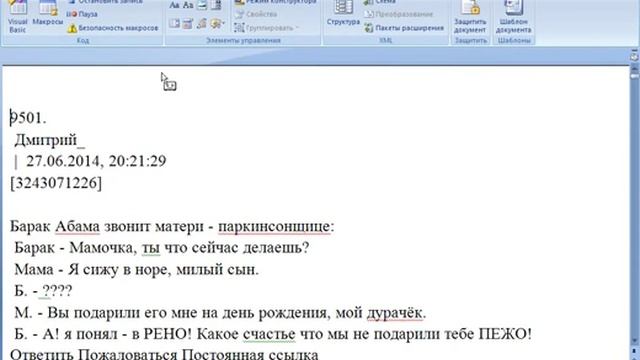640x360 pixels.
Task: Open Шаблон документа
Action: tap(513, 17)
